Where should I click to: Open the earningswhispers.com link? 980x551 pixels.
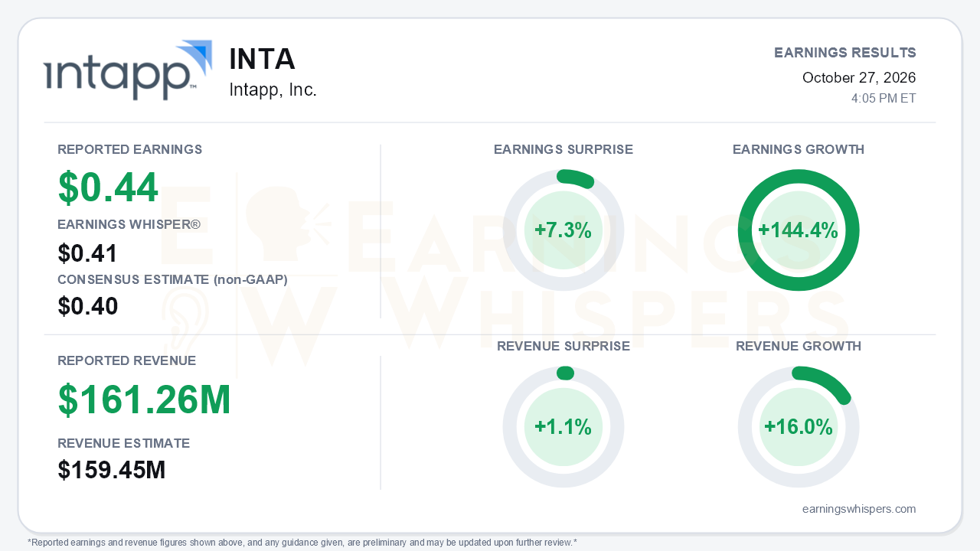coord(859,509)
